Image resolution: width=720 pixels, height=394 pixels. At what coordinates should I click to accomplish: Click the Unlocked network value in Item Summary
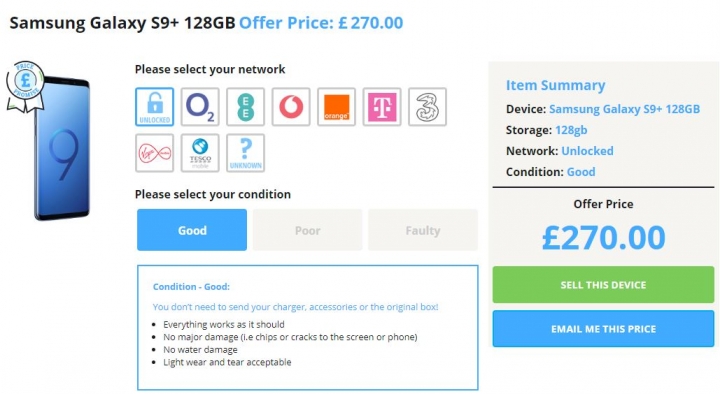coord(587,151)
